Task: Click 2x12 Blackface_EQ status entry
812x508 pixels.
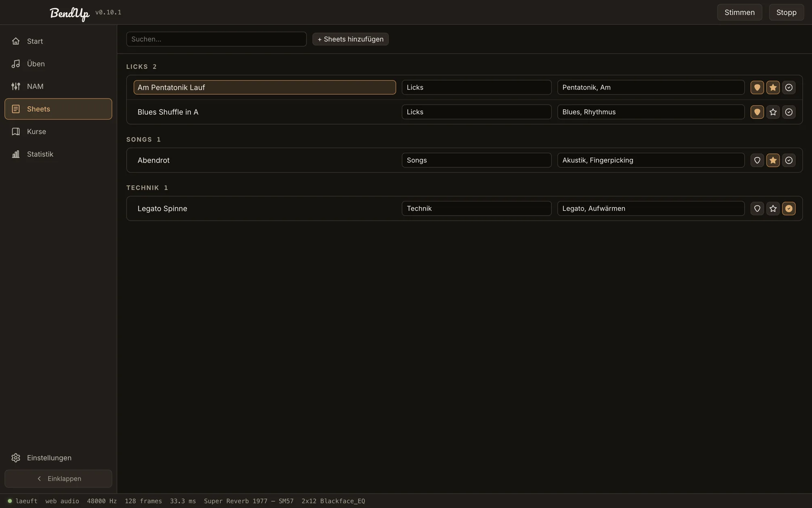Action: point(333,501)
